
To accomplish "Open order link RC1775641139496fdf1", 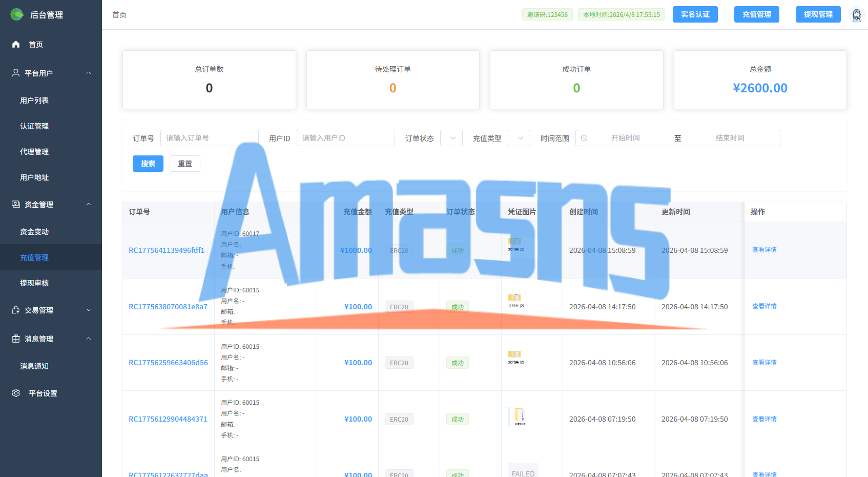I will click(167, 250).
